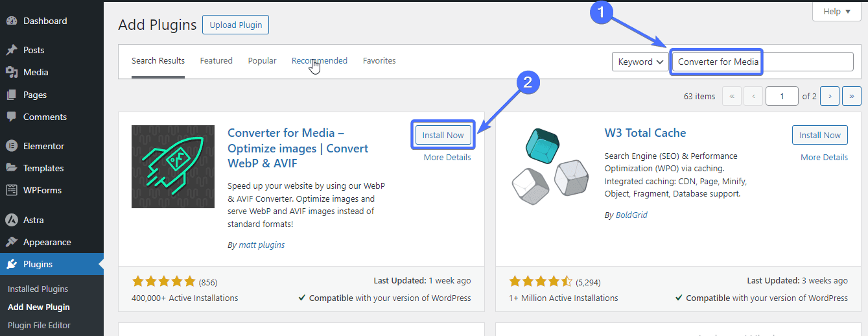The height and width of the screenshot is (336, 868).
Task: Click the Media library icon
Action: click(x=12, y=72)
